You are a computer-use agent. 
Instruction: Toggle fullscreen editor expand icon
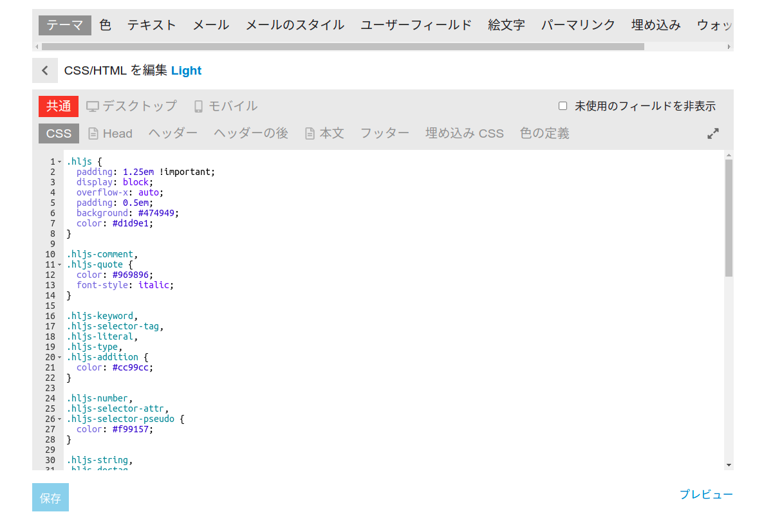(712, 134)
